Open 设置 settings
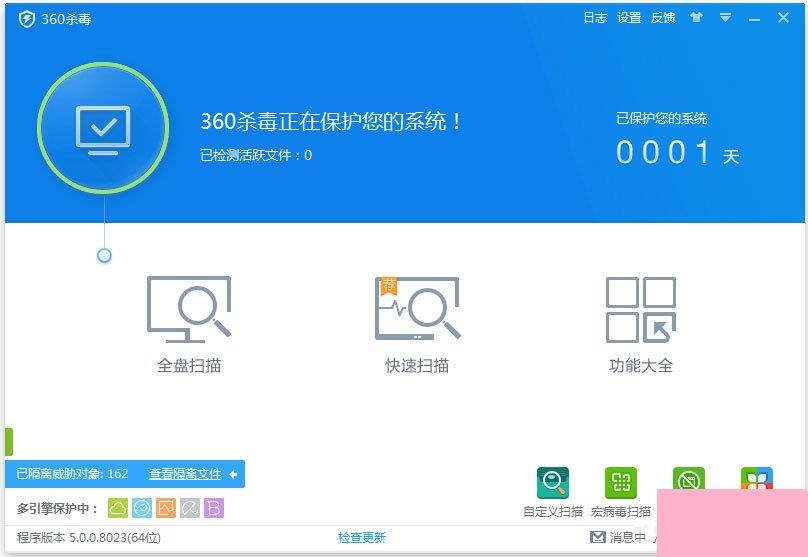This screenshot has width=808, height=557. 629,18
